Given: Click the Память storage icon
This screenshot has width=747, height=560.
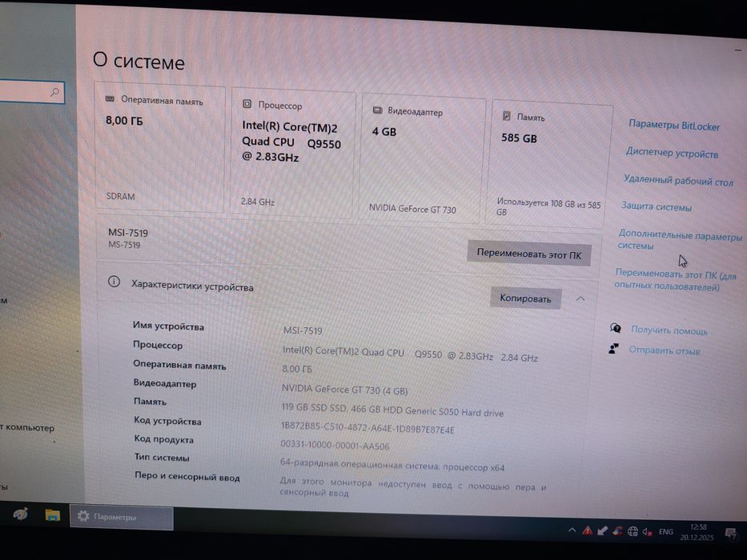Looking at the screenshot, I should point(507,116).
